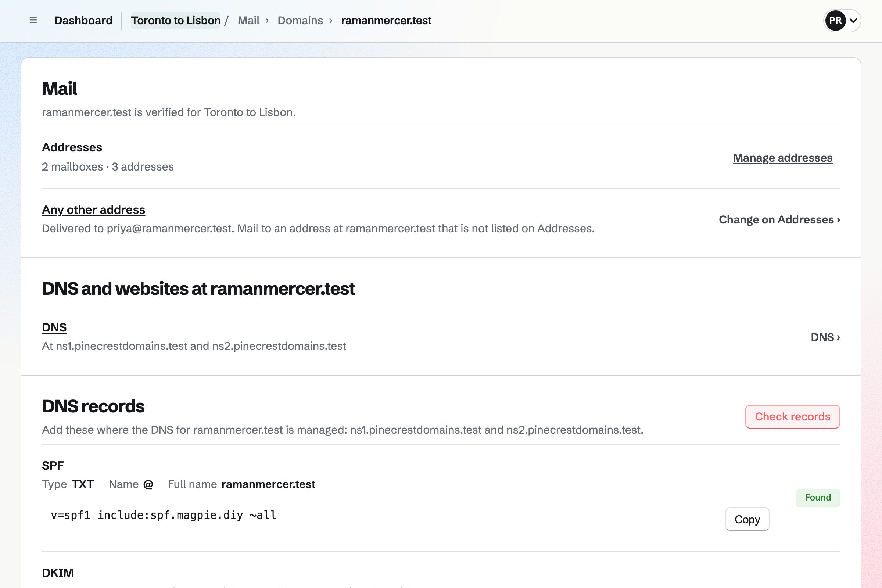Screen dimensions: 882x588
Task: Open the Domains breadcrumb
Action: 300,20
